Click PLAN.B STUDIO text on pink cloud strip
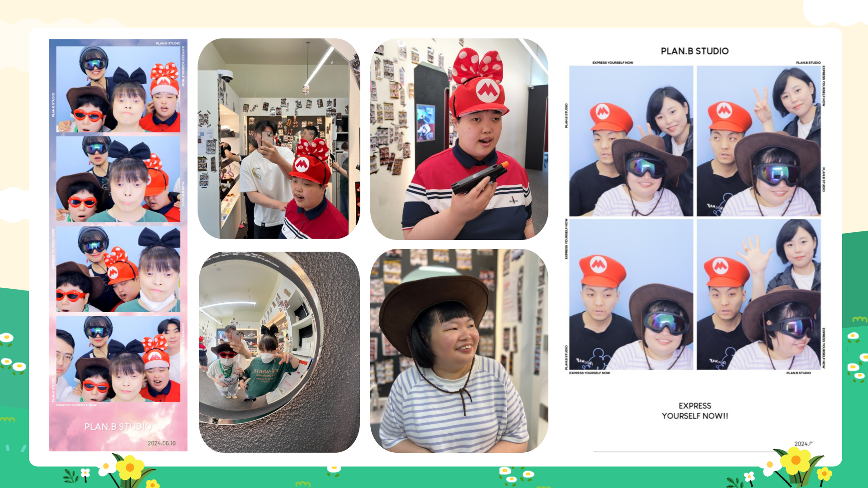Screen dimensions: 868x488 coord(118,427)
